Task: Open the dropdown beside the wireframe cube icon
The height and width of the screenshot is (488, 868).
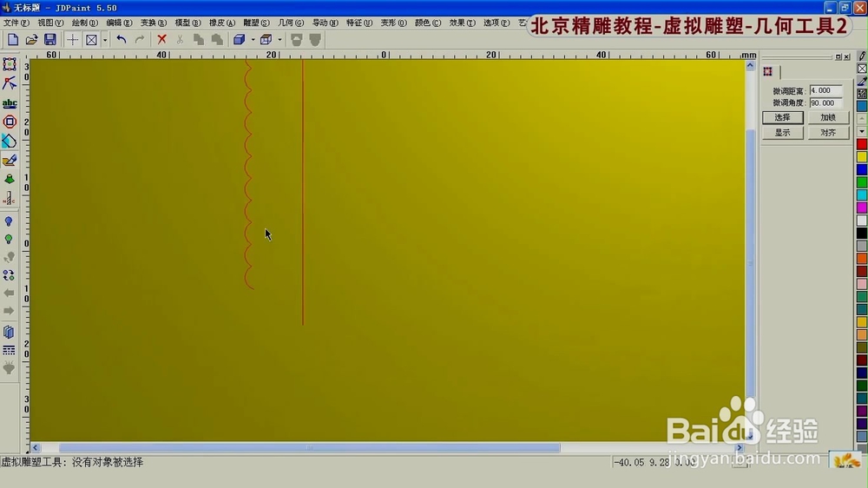Action: tap(279, 39)
